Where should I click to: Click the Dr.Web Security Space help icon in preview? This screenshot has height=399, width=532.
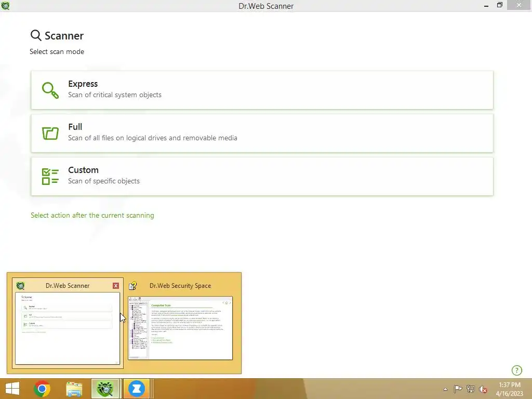coord(132,286)
